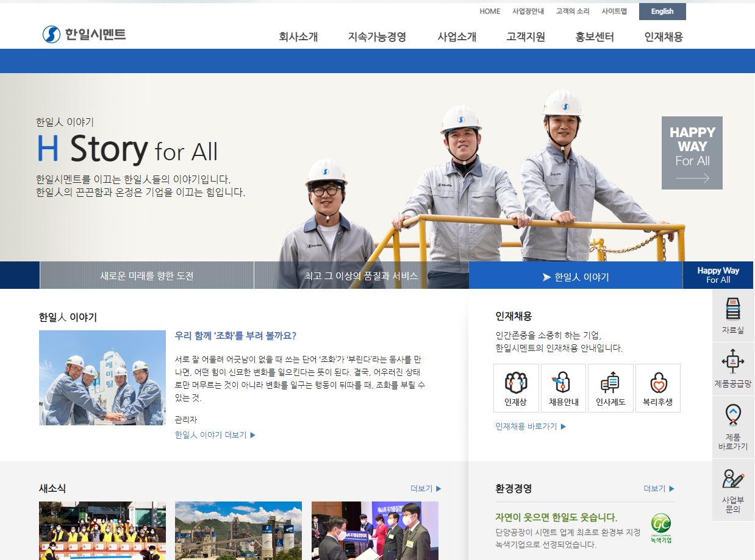This screenshot has width=755, height=560.
Task: Select the 새로운 미래를 향한 도전 banner tab
Action: [x=147, y=275]
